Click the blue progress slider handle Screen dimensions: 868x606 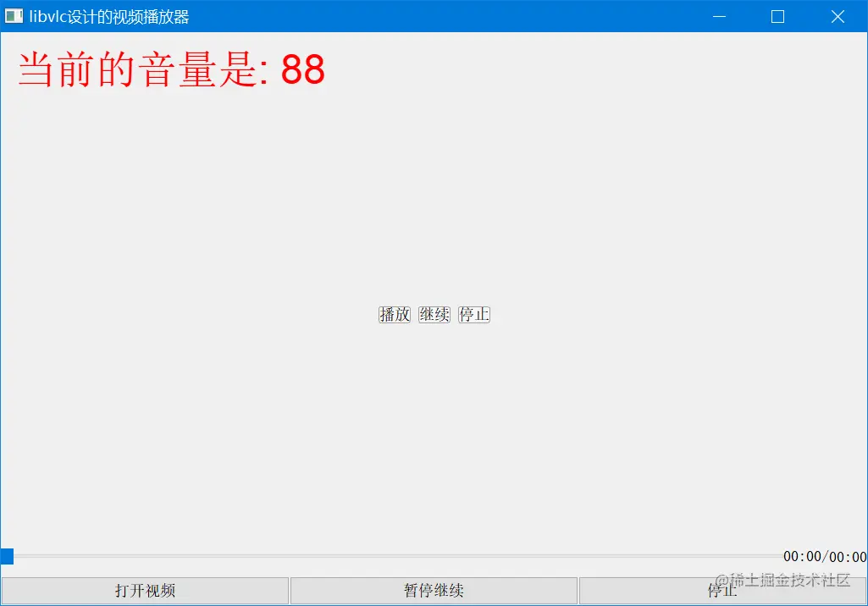pos(7,556)
